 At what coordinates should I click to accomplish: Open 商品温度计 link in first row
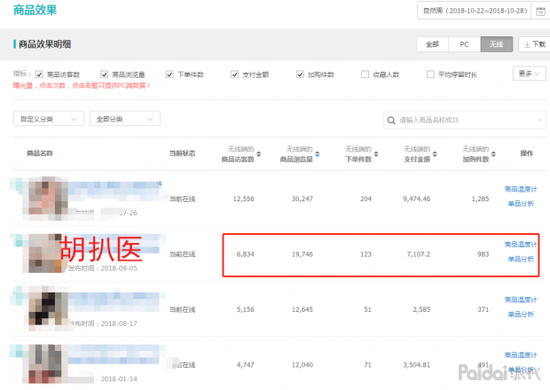tap(521, 189)
